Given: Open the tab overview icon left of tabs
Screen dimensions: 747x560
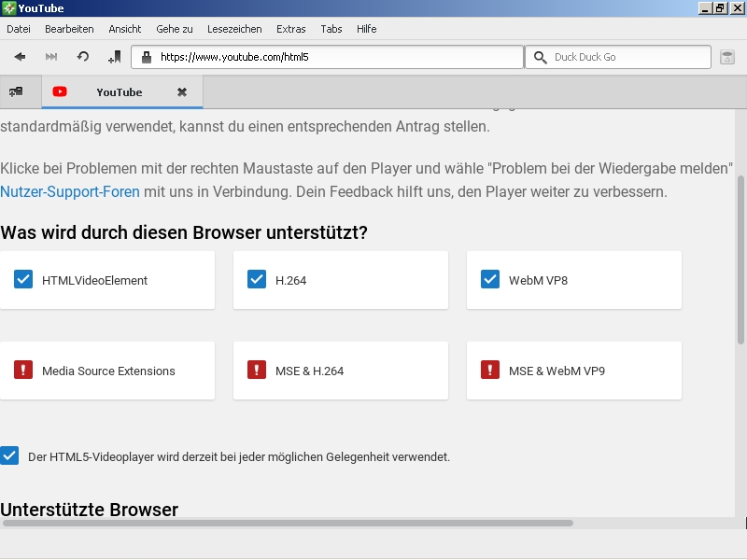Looking at the screenshot, I should coord(16,92).
